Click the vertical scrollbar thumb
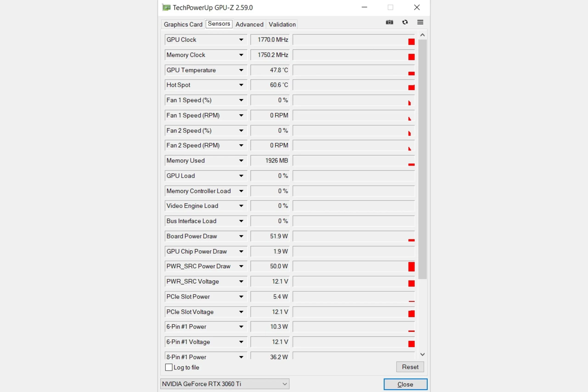The height and width of the screenshot is (392, 588). (422, 159)
